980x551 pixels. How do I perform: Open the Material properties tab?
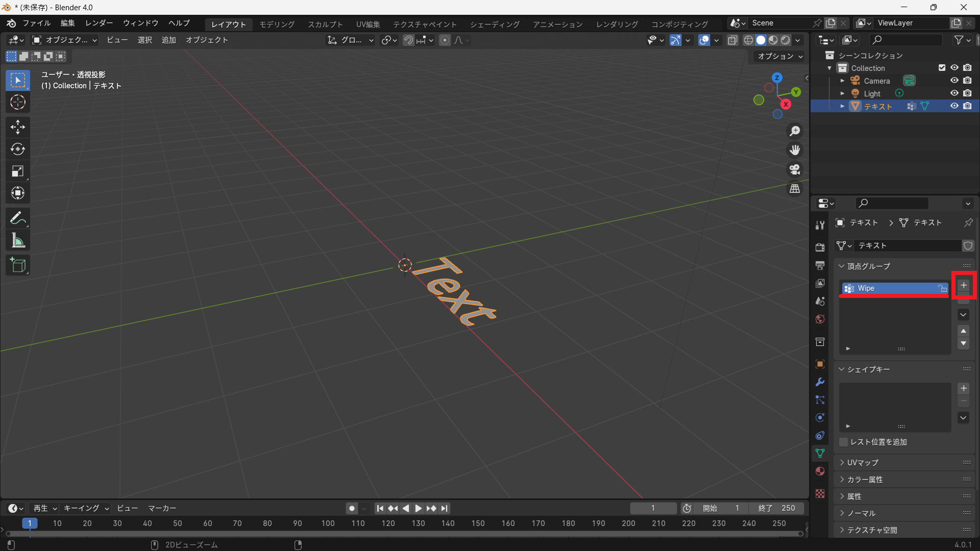pyautogui.click(x=820, y=471)
